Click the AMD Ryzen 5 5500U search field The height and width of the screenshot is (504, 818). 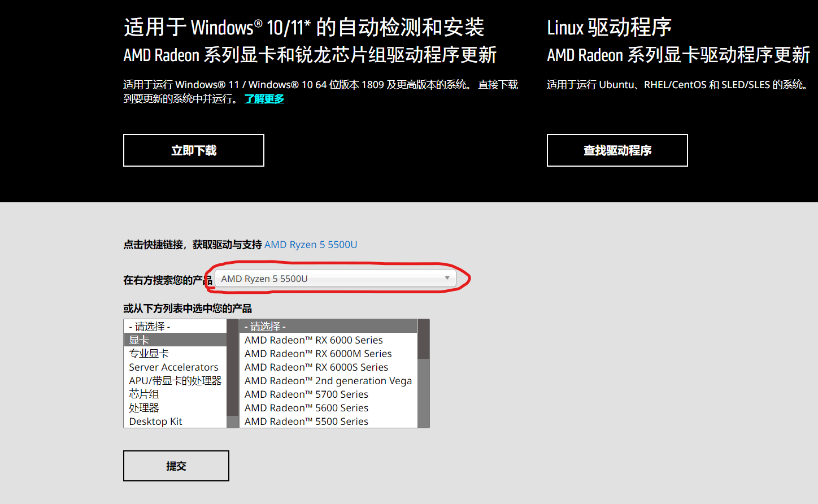click(x=336, y=279)
